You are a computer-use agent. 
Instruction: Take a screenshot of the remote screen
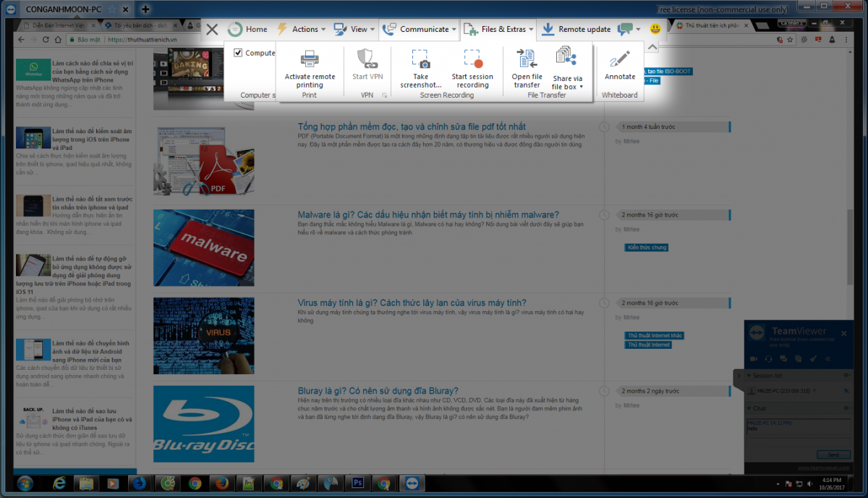pos(420,59)
